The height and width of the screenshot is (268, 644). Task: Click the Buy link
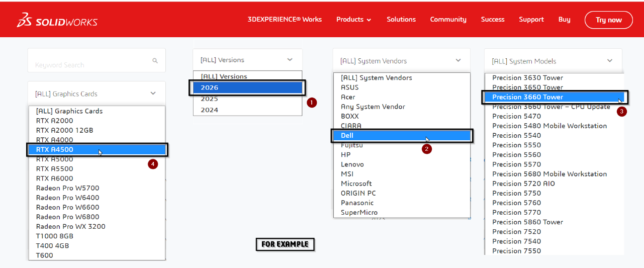tap(564, 20)
